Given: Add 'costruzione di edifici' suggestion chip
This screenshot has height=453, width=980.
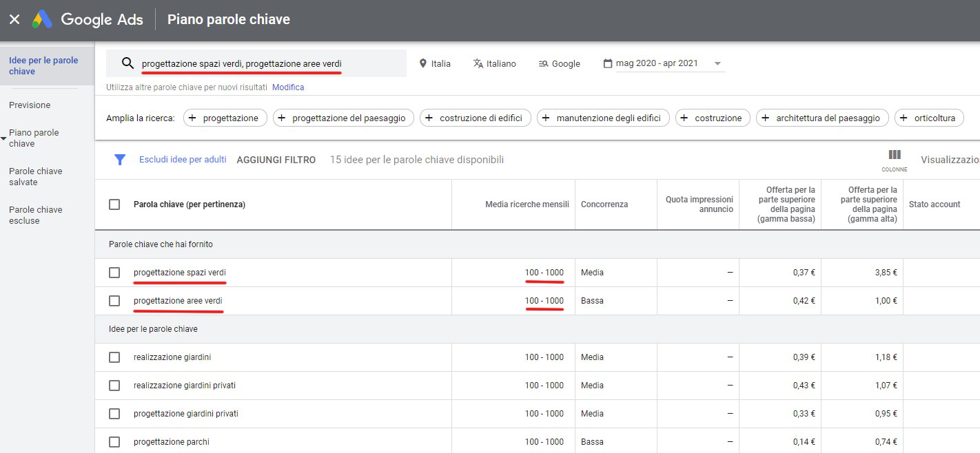Looking at the screenshot, I should tap(476, 118).
